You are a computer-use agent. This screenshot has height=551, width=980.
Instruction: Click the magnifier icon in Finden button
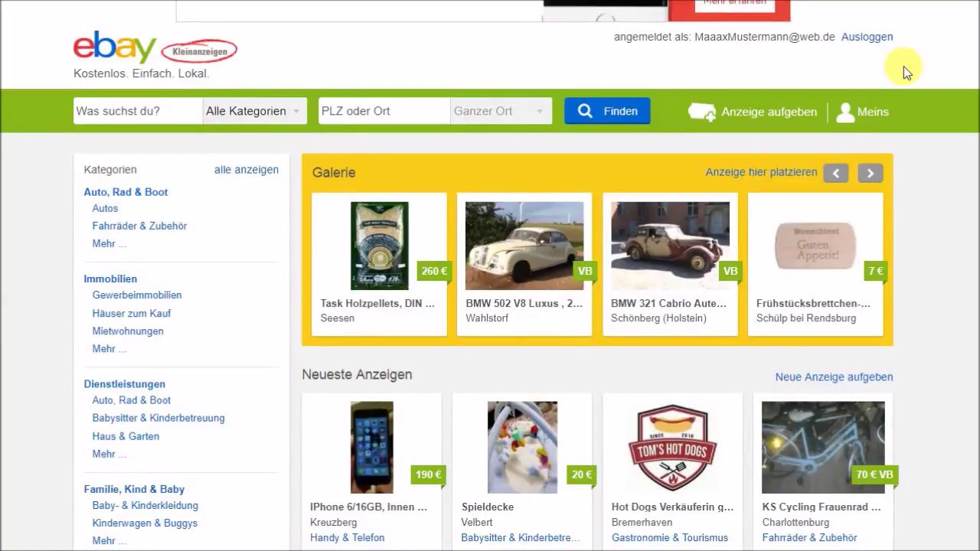pyautogui.click(x=585, y=111)
